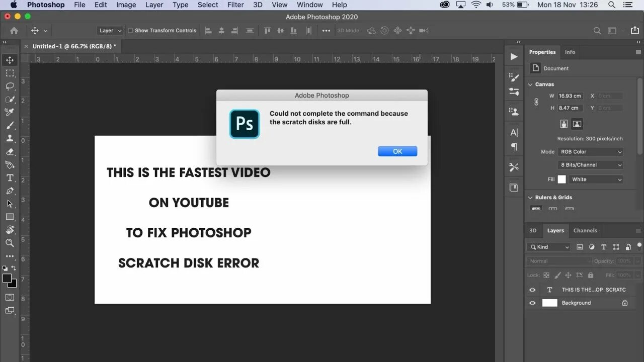Select the Pen tool
The image size is (644, 362).
click(x=10, y=191)
